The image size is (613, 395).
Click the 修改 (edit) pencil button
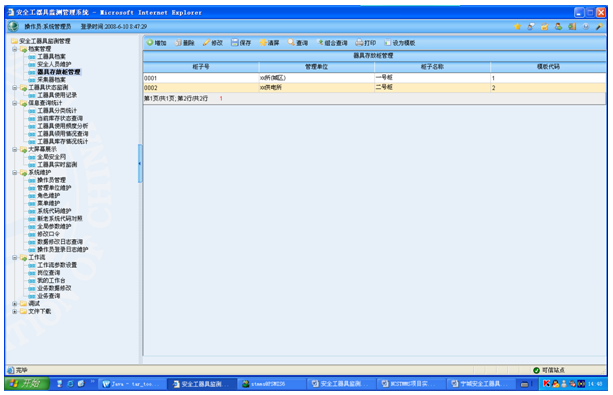tap(213, 43)
